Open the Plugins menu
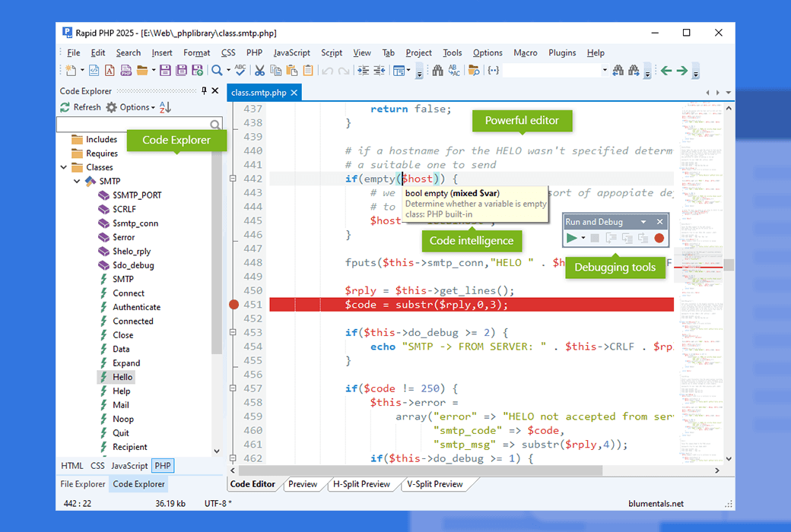The height and width of the screenshot is (532, 791). coord(562,52)
